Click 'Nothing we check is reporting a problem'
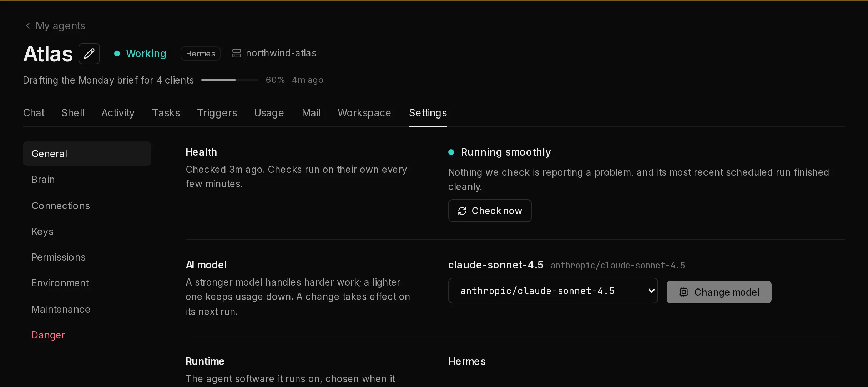Screen dimensions: 868x387 point(540,172)
